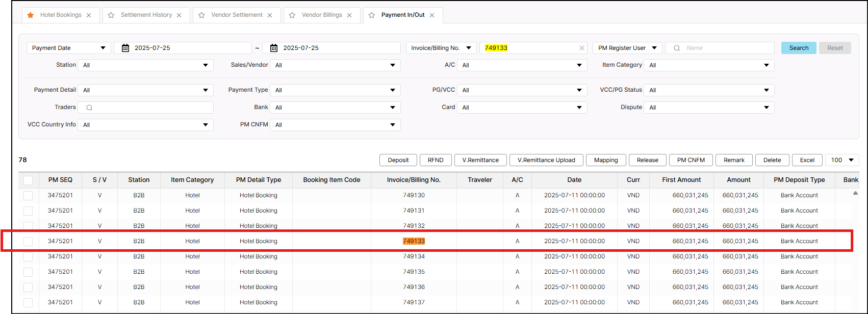
Task: Click the Excel export button
Action: click(x=807, y=160)
